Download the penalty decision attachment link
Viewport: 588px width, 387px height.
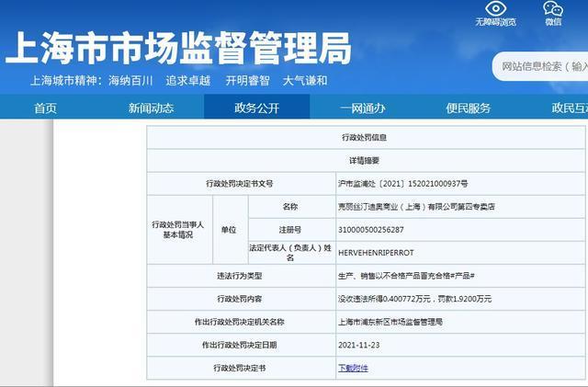click(x=353, y=368)
